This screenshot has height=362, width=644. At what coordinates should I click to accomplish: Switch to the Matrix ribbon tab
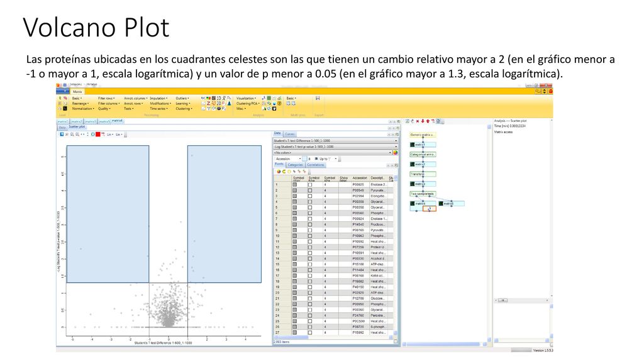(x=77, y=92)
